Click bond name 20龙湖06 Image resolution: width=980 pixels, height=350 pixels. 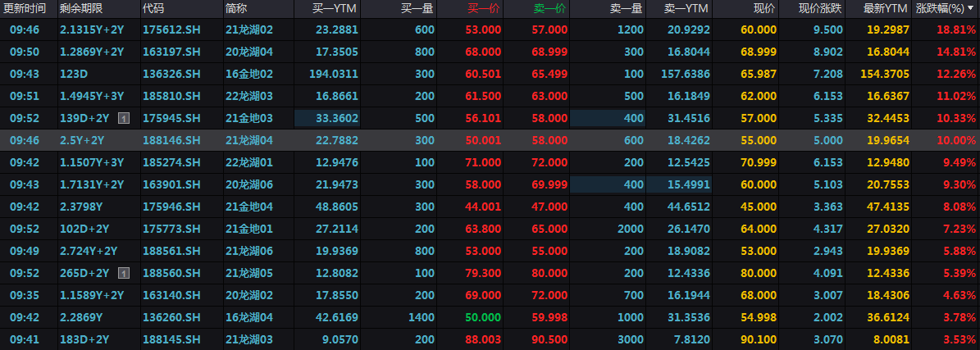[249, 185]
